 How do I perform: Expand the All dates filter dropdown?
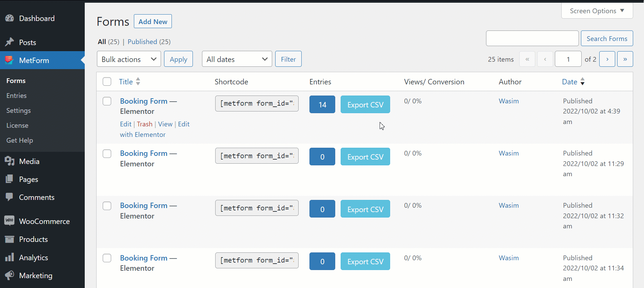[237, 59]
